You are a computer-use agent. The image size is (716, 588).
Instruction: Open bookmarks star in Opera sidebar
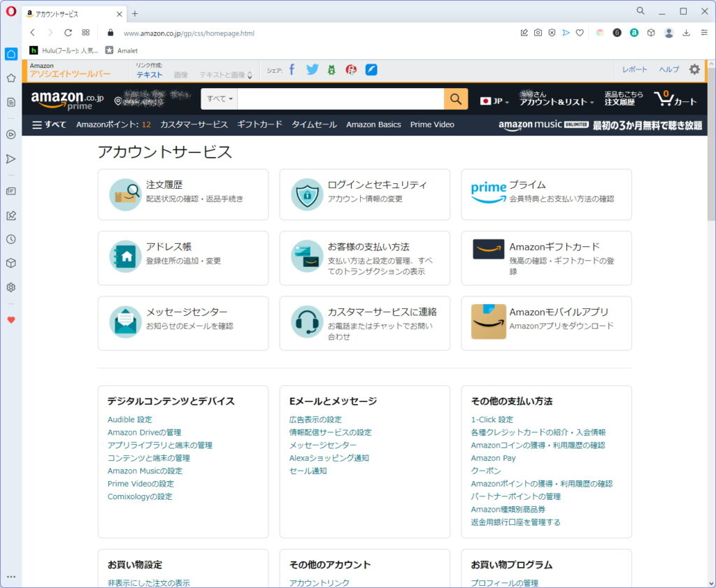tap(11, 78)
